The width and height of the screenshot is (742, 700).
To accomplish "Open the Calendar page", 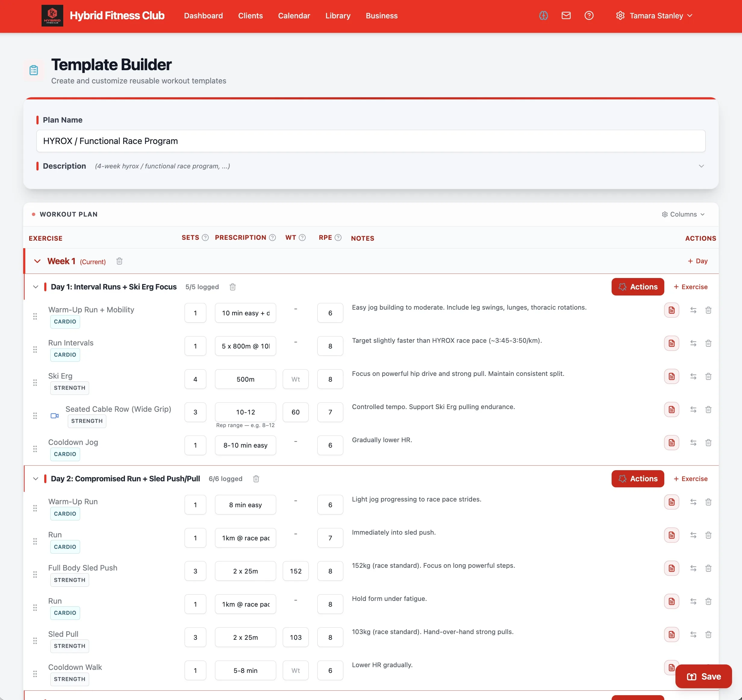I will click(x=294, y=16).
